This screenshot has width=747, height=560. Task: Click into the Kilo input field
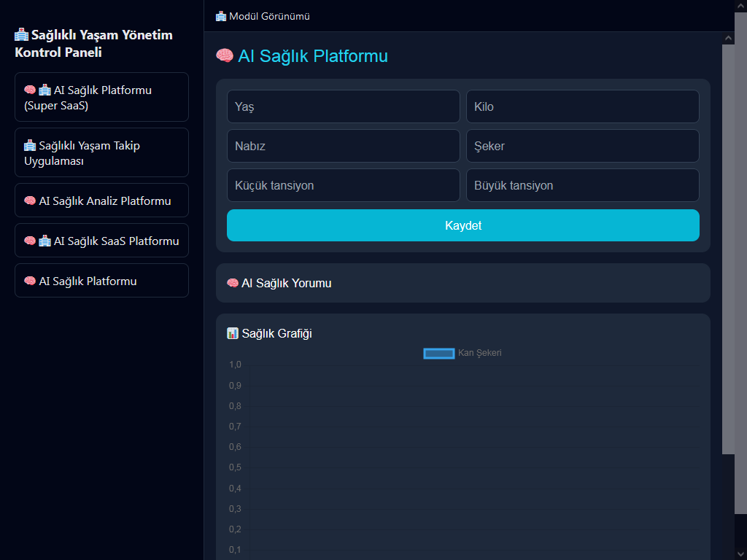(582, 106)
